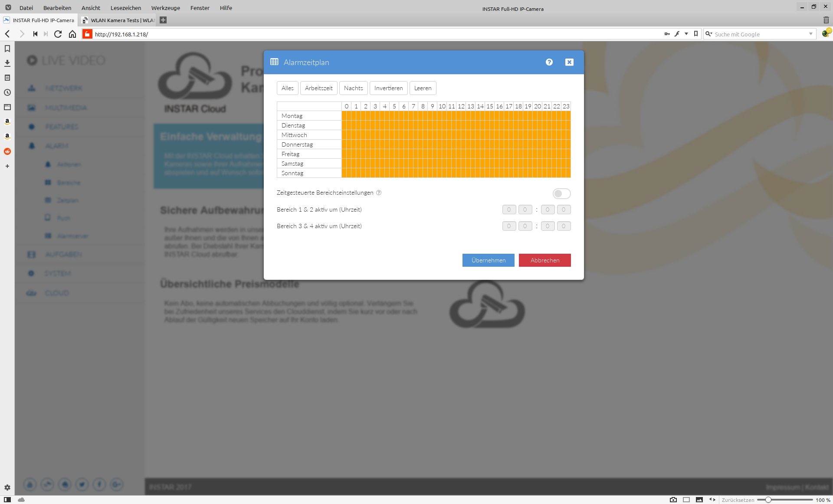
Task: Open the Reddit web panel icon
Action: click(x=7, y=151)
